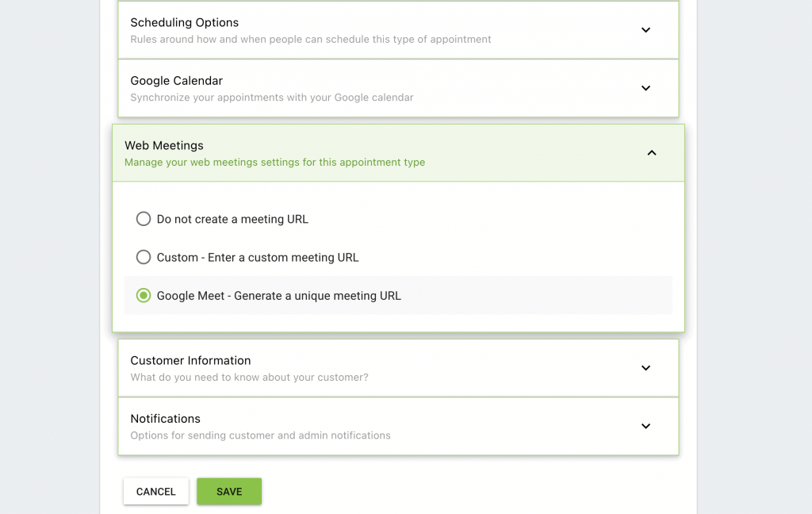
Task: Open the Google Calendar panel title
Action: (x=177, y=81)
